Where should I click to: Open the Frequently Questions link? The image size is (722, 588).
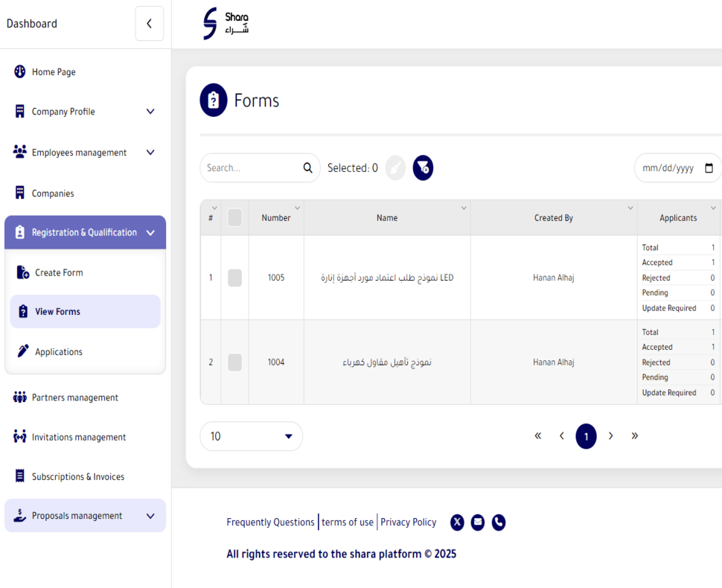[x=270, y=523]
